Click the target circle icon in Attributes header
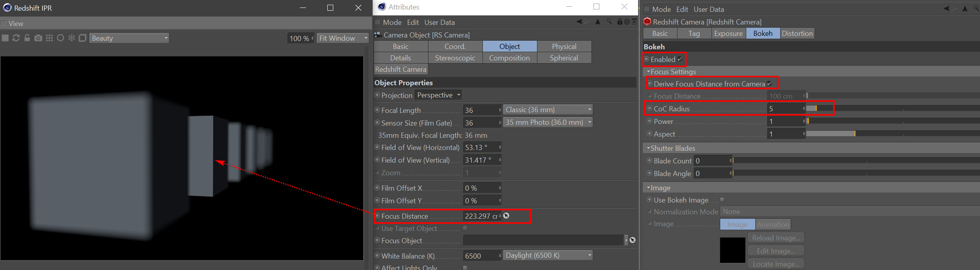 (627, 22)
